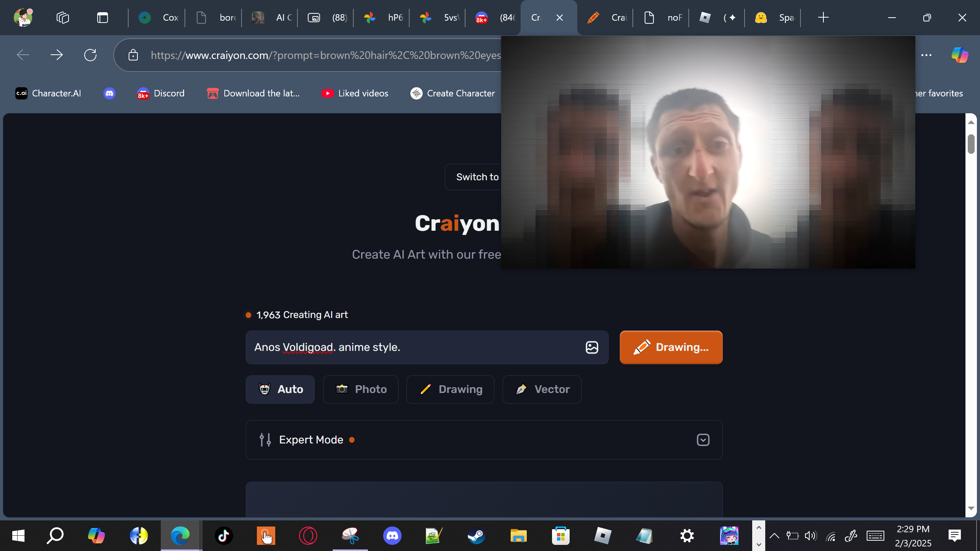Switch to the Spa tab
Screen dimensions: 980x551
tap(774, 18)
